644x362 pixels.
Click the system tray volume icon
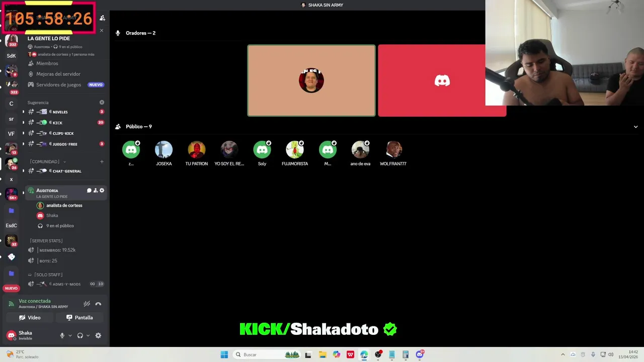611,354
